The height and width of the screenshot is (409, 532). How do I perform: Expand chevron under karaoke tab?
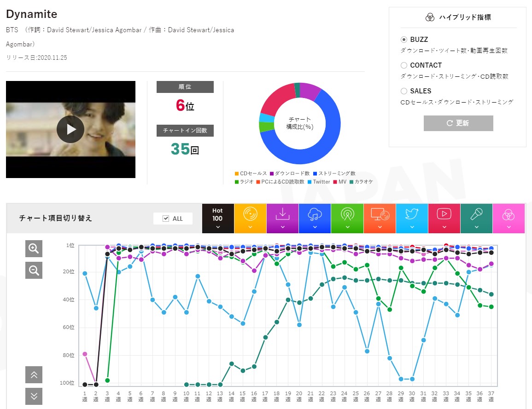[x=476, y=227]
